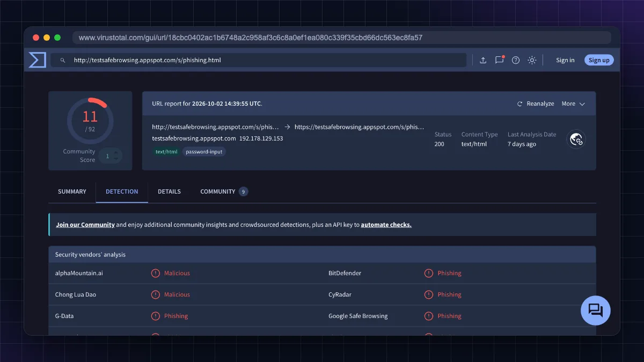This screenshot has width=644, height=362.
Task: Click the Chong Lua Dao vendor name
Action: pos(76,294)
